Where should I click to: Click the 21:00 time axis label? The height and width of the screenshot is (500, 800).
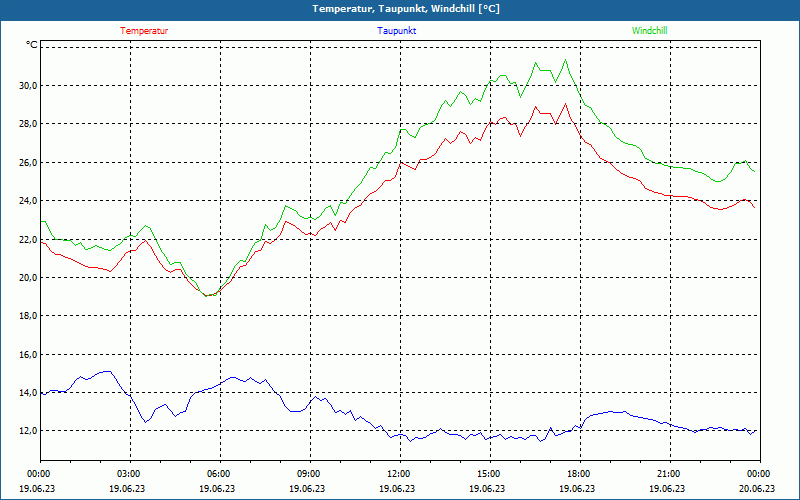pos(670,474)
